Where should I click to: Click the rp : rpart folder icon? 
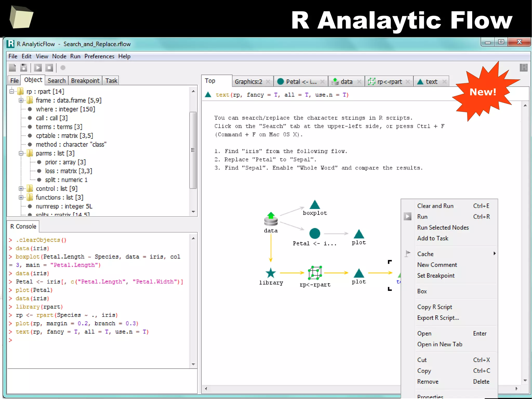pos(21,91)
